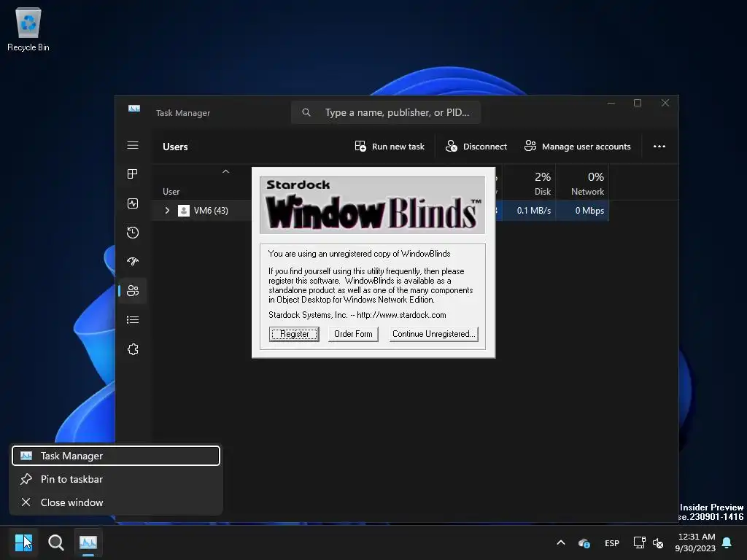
Task: Click the Task Manager app icon in the title bar
Action: (x=134, y=109)
